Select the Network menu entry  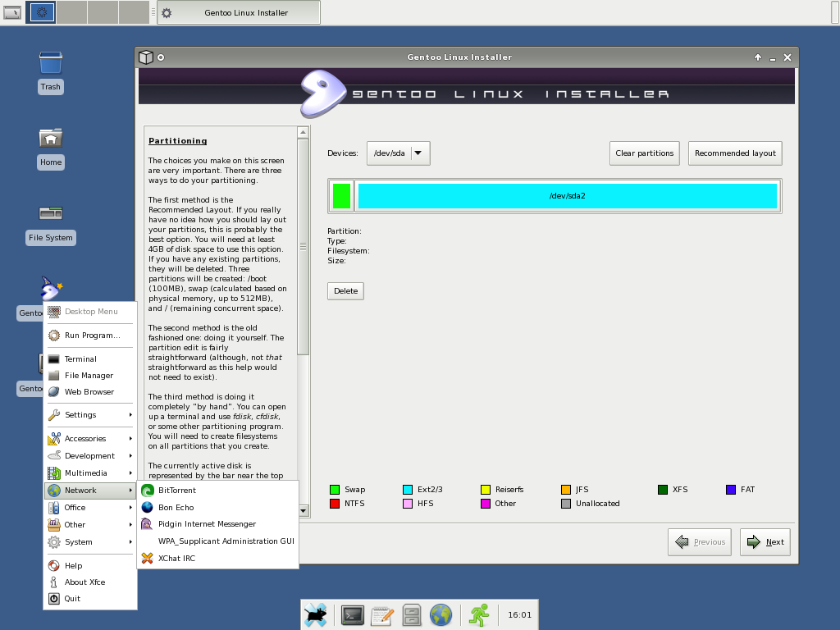pyautogui.click(x=89, y=491)
